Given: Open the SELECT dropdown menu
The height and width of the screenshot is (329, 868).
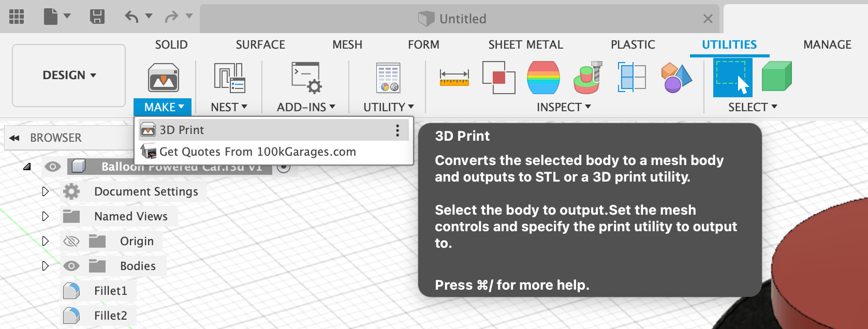Looking at the screenshot, I should click(753, 107).
